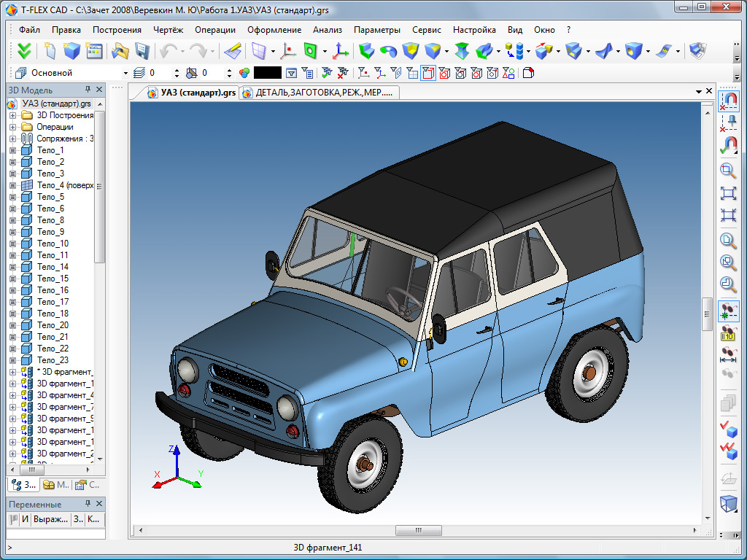Close the active document tab

pyautogui.click(x=709, y=90)
